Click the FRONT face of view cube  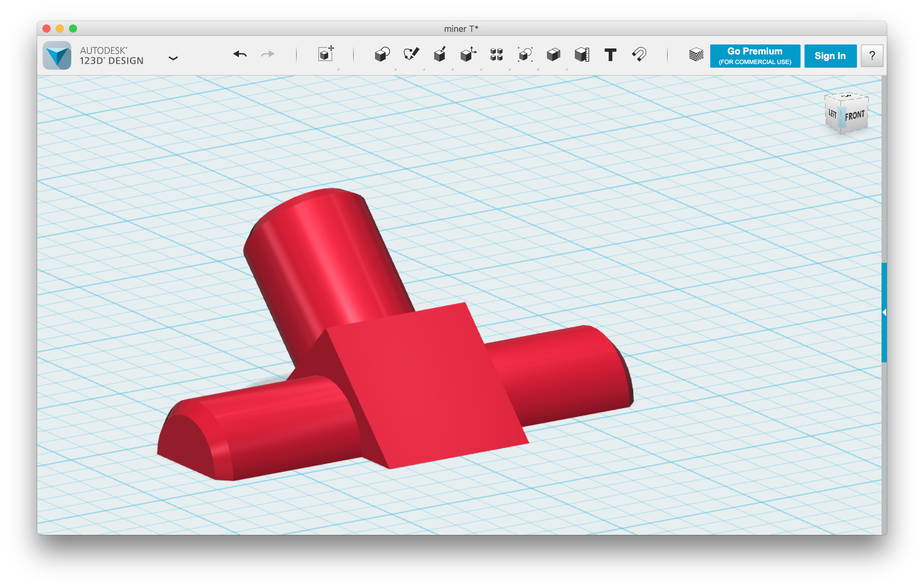point(855,115)
